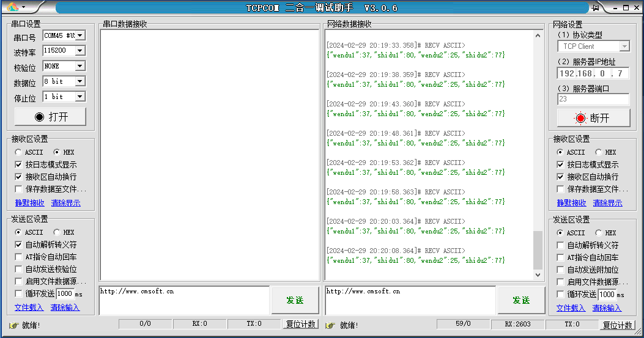644x338 pixels.
Task: Open the 校验位 NONE parity dropdown
Action: pyautogui.click(x=80, y=66)
